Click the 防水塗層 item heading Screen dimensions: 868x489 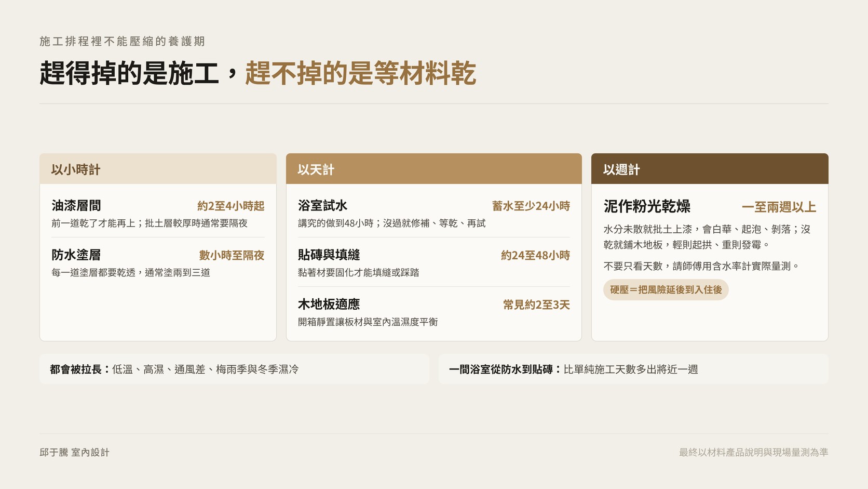point(76,255)
